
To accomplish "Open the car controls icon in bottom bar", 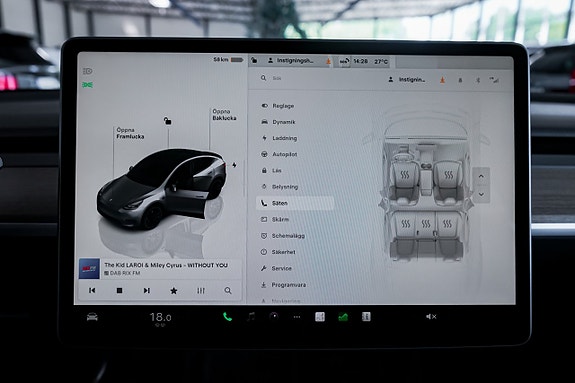I will [92, 317].
